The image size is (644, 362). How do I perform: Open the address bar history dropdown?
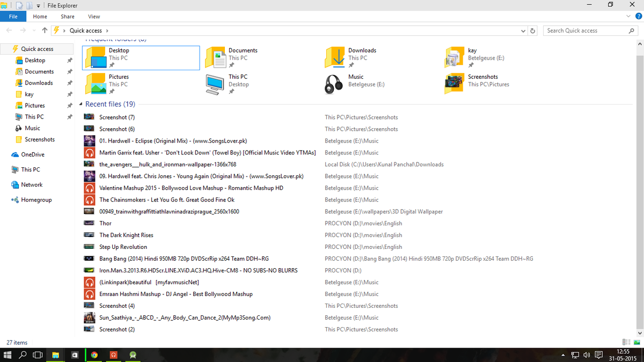[524, 31]
